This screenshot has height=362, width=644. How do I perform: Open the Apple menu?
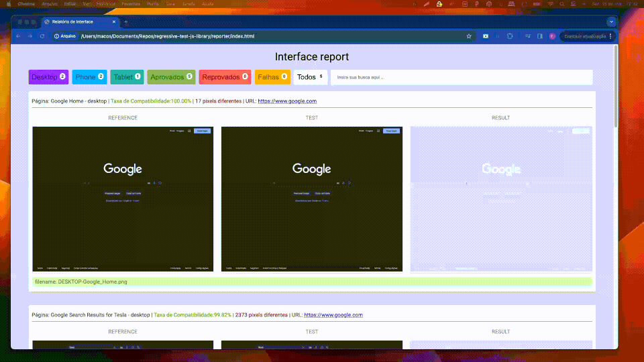(9, 4)
